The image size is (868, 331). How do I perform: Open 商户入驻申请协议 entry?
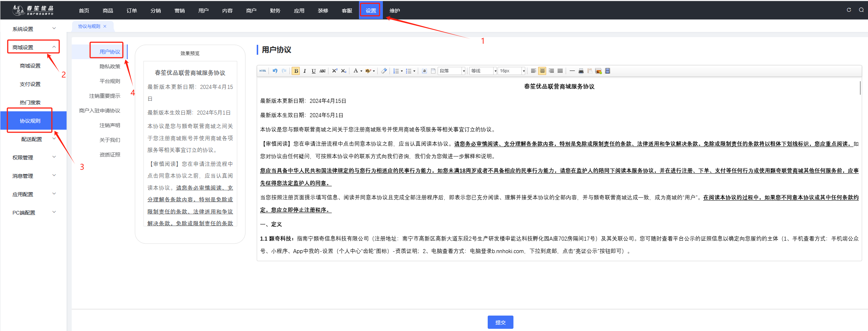[100, 111]
